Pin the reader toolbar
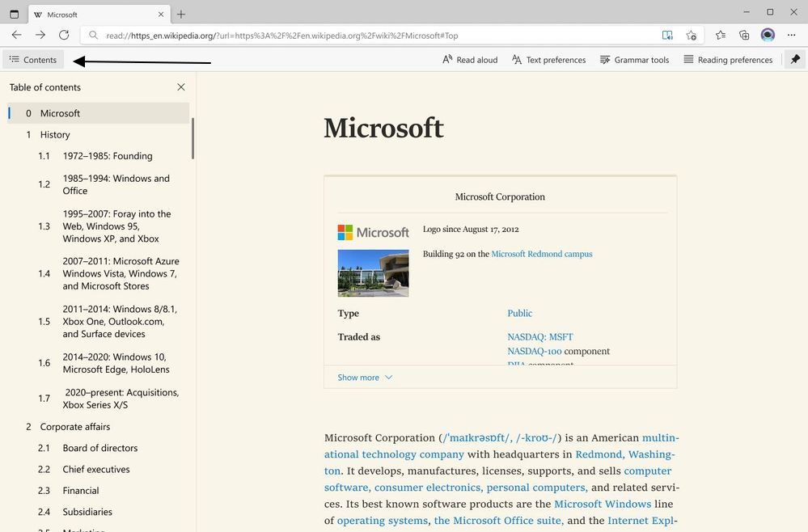 [795, 60]
